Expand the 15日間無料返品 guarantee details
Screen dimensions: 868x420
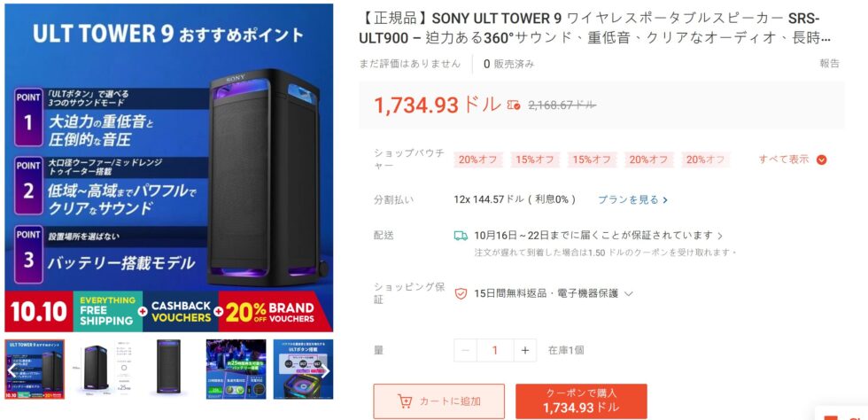click(x=628, y=293)
